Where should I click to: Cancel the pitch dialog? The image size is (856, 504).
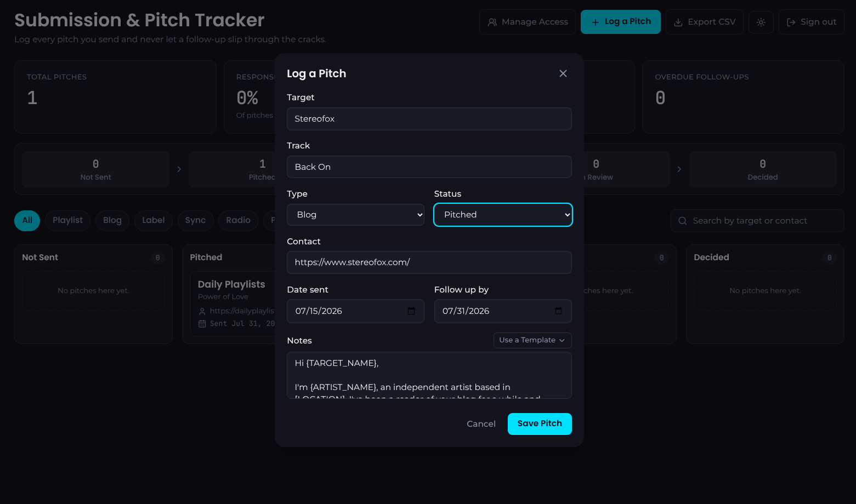click(481, 424)
